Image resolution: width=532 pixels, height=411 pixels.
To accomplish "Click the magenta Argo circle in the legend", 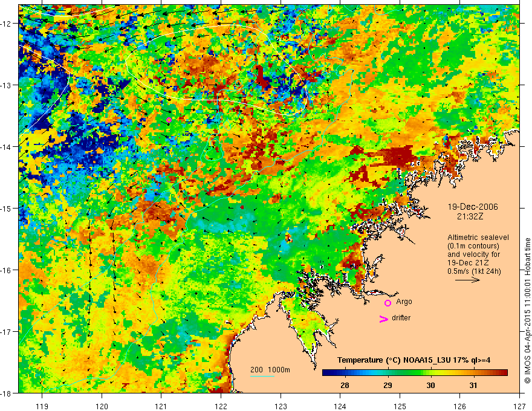I will 388,303.
